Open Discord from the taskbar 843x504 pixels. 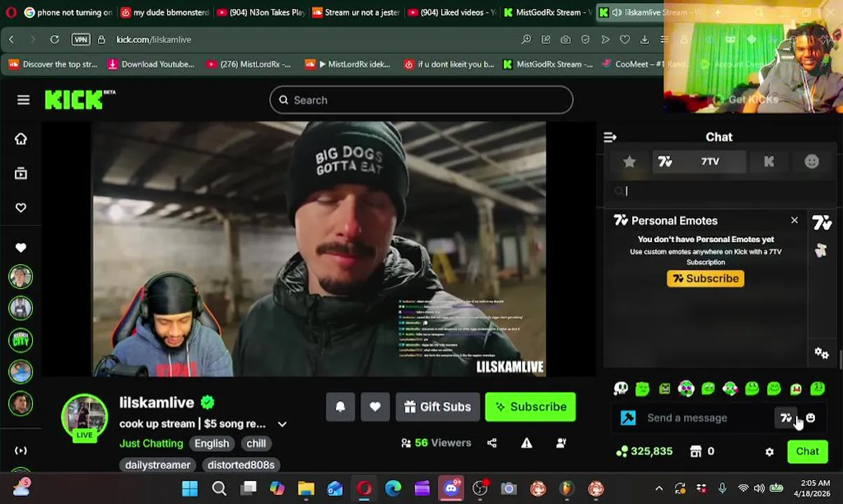[451, 489]
